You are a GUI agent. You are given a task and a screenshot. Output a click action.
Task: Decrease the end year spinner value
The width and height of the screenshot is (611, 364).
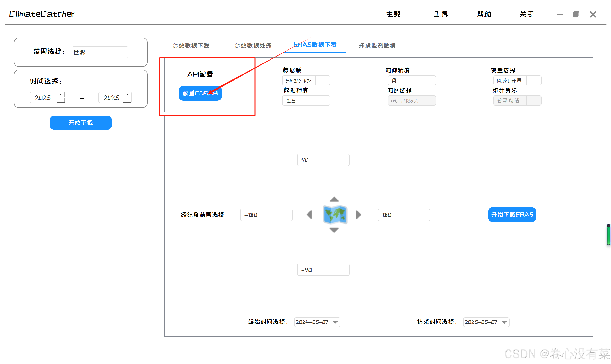coord(127,100)
